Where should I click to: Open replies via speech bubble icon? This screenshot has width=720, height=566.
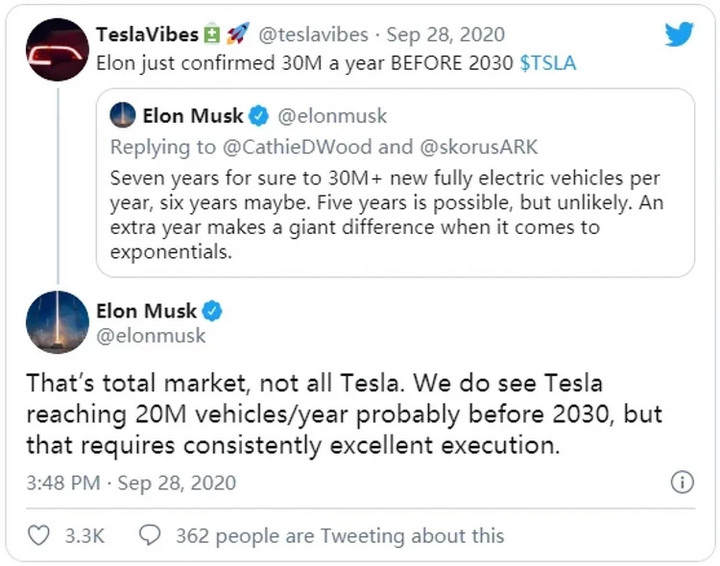(x=150, y=535)
